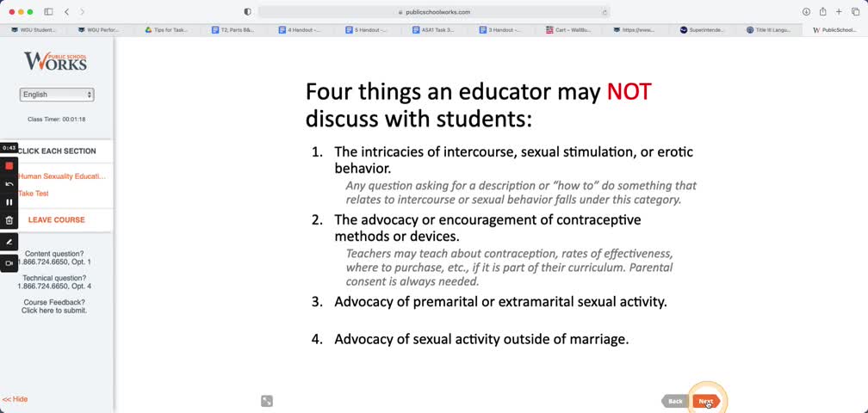Toggle the camera icon in recorder panel
Viewport: 868px width, 413px height.
(9, 263)
